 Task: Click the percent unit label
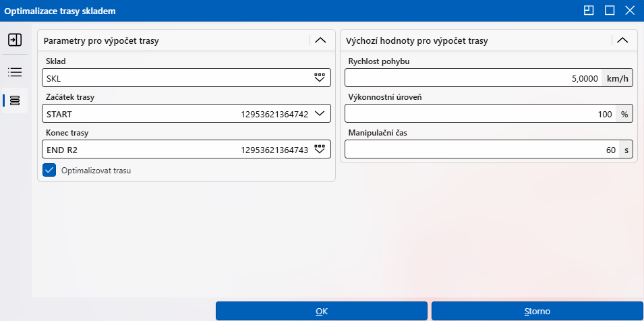click(624, 114)
